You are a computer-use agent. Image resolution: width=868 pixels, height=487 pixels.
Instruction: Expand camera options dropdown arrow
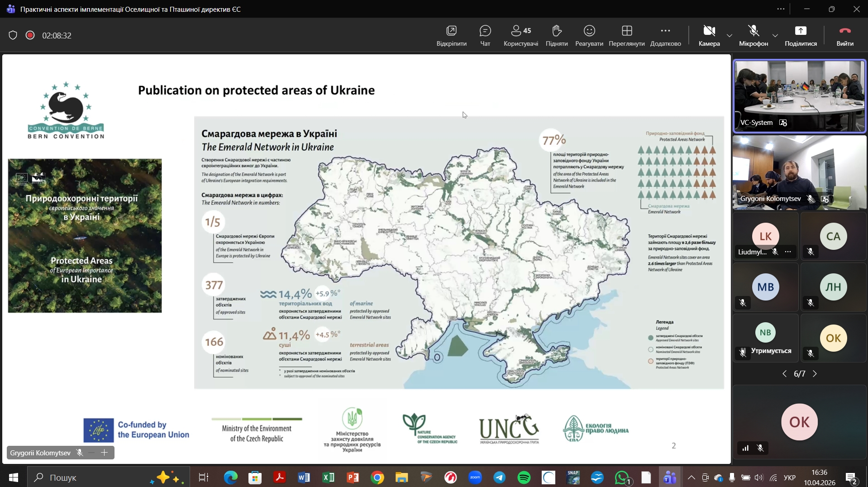730,35
